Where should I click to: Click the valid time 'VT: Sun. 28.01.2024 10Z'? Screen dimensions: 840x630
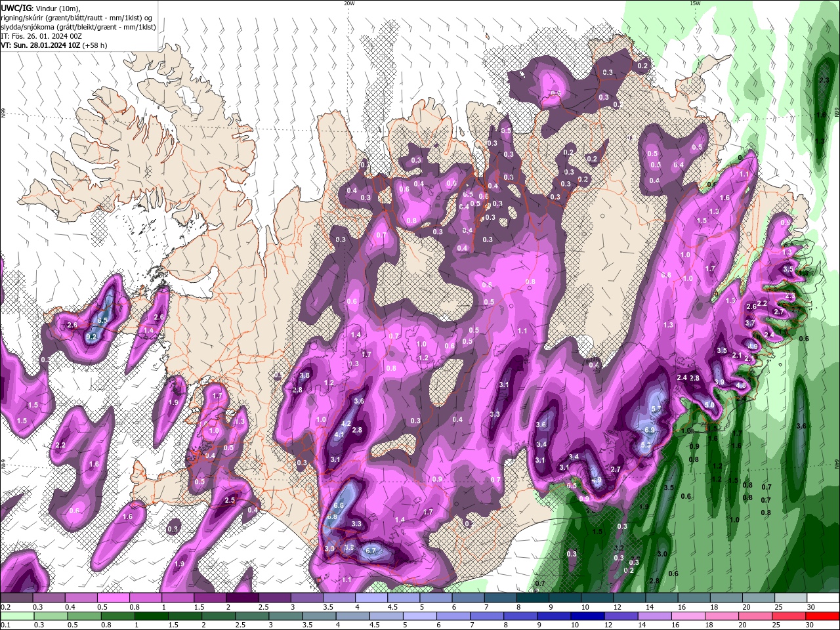coord(40,45)
